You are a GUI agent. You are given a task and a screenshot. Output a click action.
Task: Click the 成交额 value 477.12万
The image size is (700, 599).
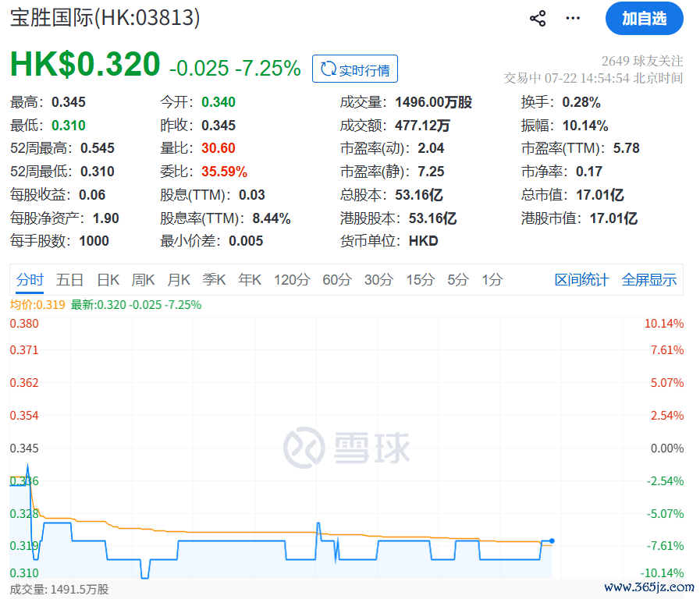point(422,126)
